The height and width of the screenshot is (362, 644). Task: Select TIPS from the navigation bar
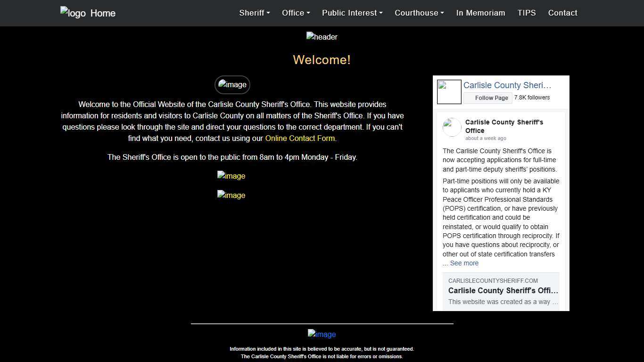click(x=527, y=13)
